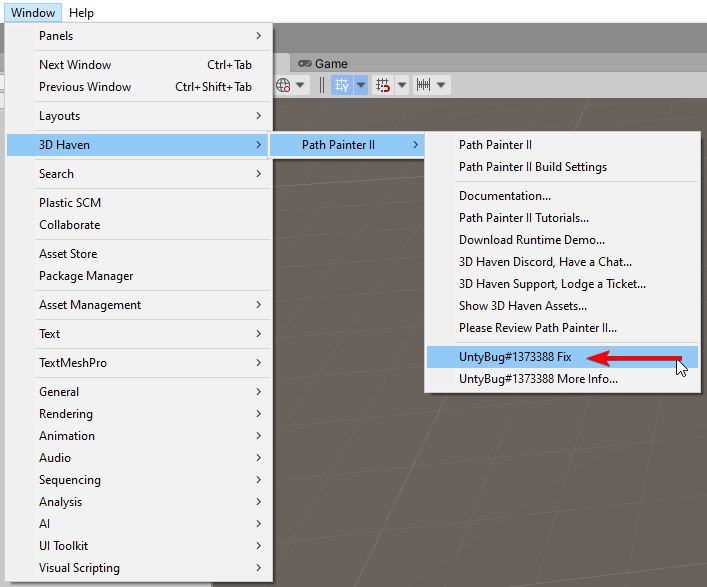Expand the Asset Management submenu
The height and width of the screenshot is (587, 707).
(139, 305)
